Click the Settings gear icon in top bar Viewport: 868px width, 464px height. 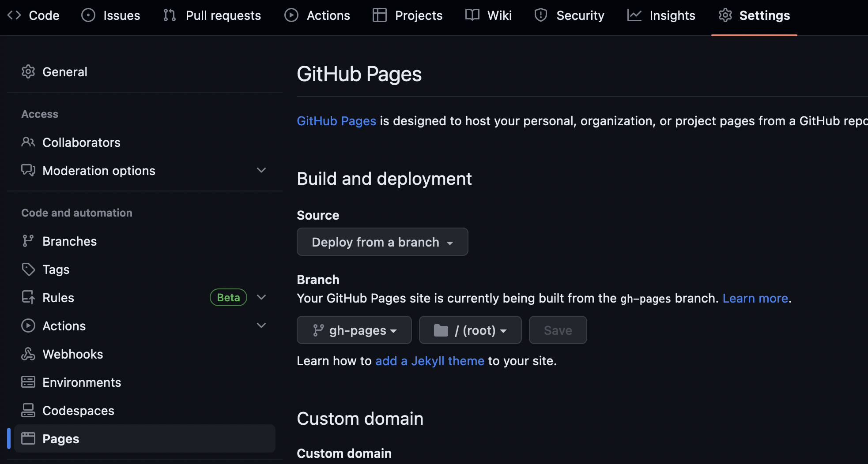pyautogui.click(x=725, y=15)
